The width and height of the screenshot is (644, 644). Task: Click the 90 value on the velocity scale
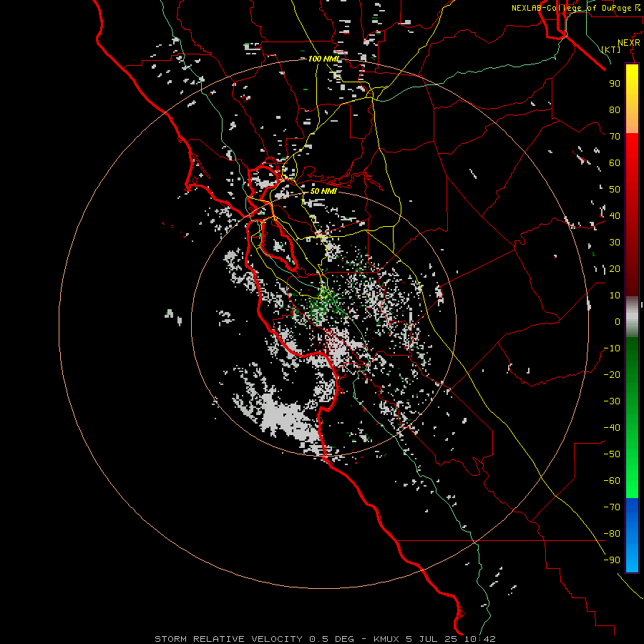tap(615, 84)
